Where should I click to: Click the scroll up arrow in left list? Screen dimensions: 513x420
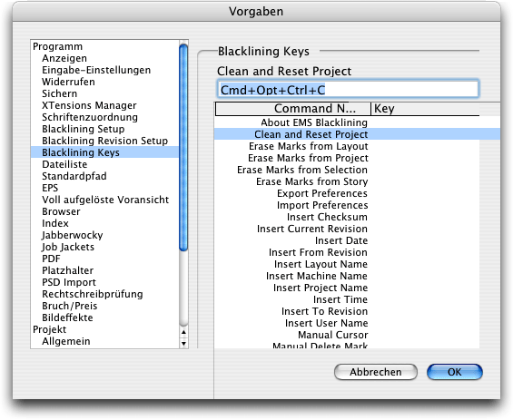[184, 332]
